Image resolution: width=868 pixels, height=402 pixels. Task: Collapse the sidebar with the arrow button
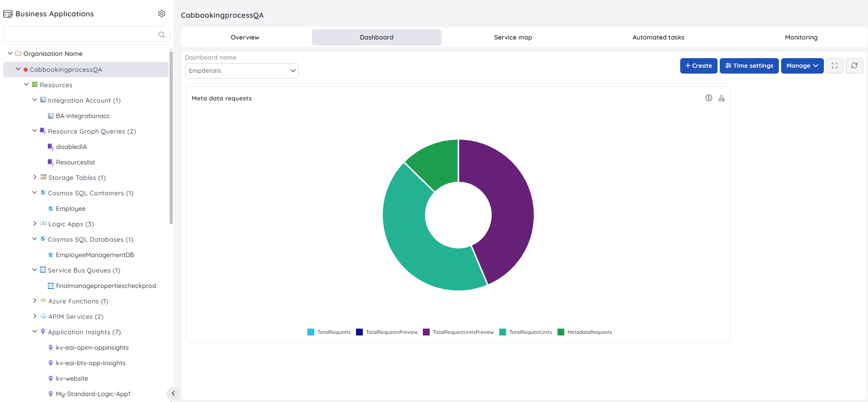click(173, 393)
